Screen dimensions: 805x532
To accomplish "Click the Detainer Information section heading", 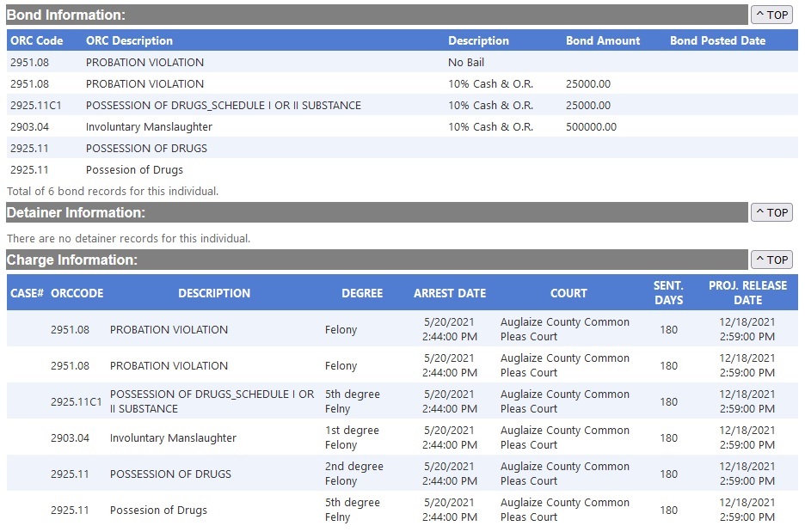I will click(x=76, y=212).
